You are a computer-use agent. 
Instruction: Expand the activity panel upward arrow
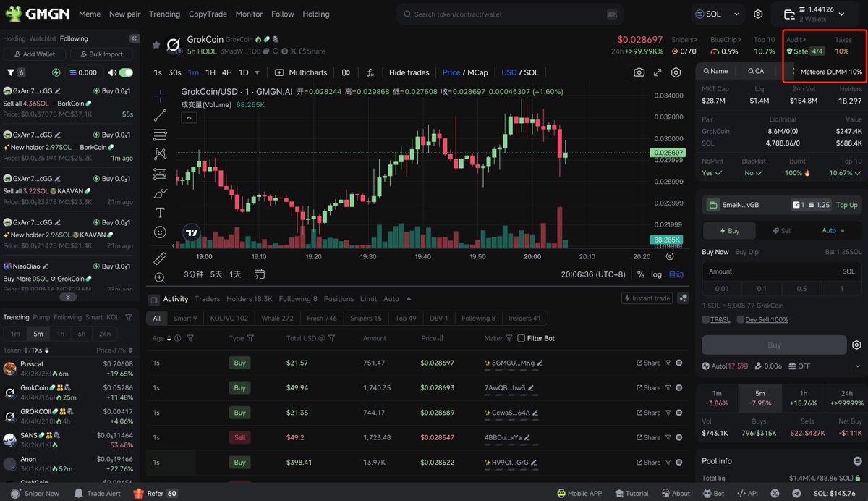(x=408, y=298)
